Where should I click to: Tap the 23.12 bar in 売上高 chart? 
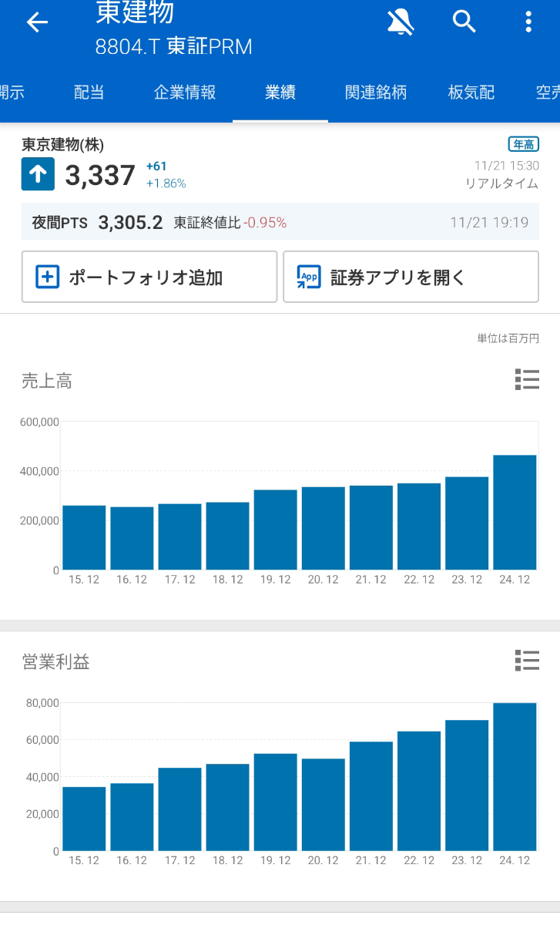click(467, 523)
